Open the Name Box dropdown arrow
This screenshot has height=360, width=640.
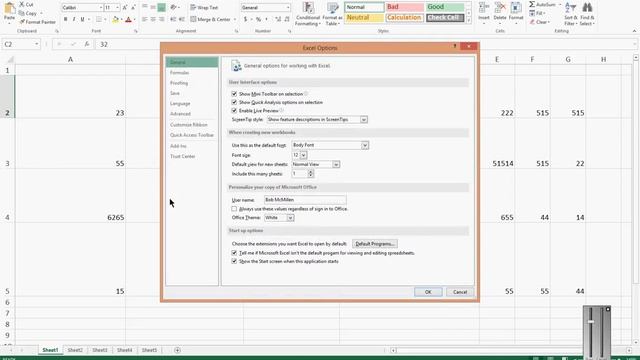tap(36, 44)
